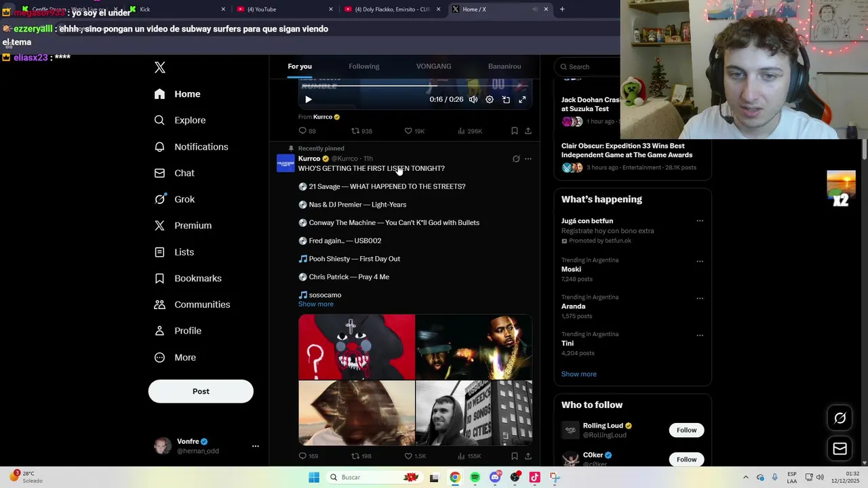The image size is (868, 488).
Task: Open Communities from the sidebar
Action: click(192, 305)
